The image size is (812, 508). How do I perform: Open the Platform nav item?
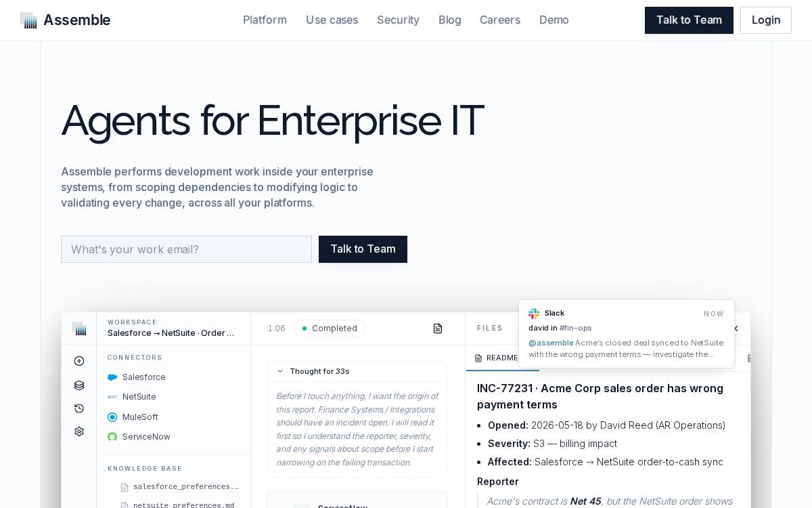coord(265,20)
